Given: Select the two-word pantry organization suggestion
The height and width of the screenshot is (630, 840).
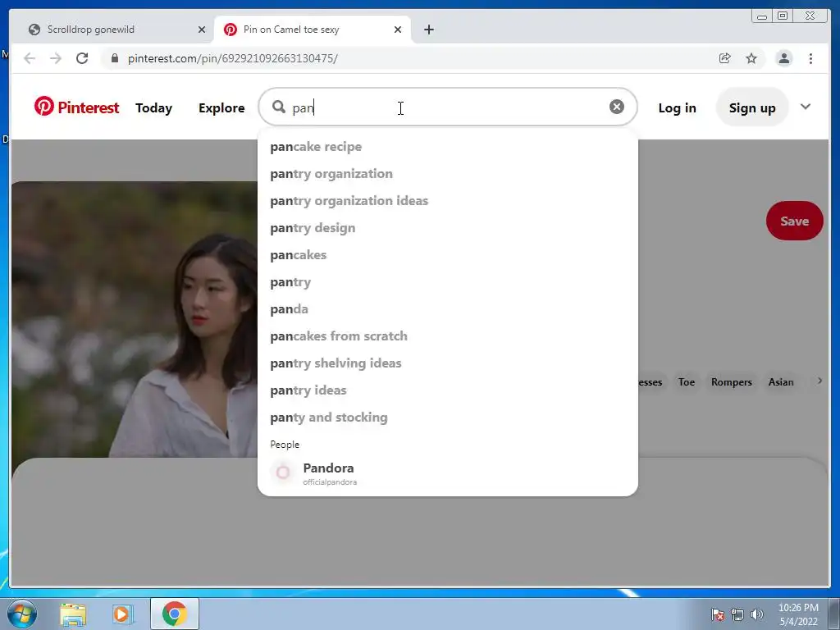Looking at the screenshot, I should click(x=447, y=174).
